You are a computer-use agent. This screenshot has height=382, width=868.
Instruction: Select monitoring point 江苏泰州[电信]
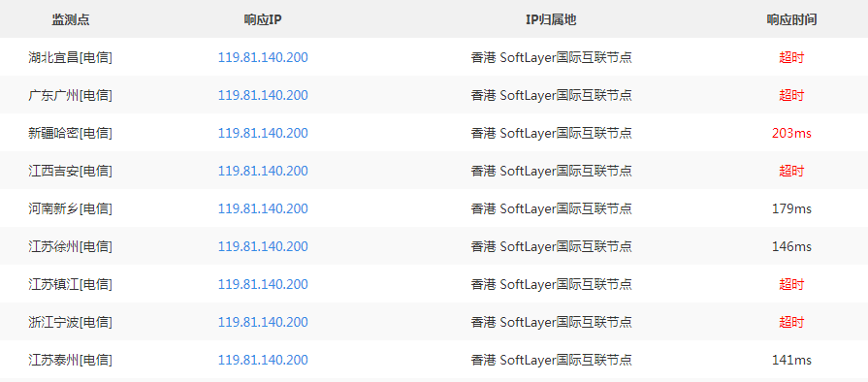click(x=70, y=360)
